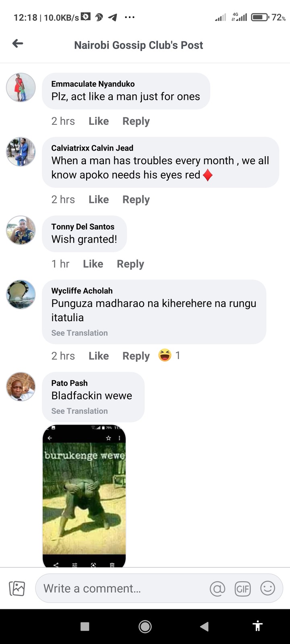This screenshot has width=290, height=644.
Task: Tap the back arrow icon
Action: (x=18, y=43)
